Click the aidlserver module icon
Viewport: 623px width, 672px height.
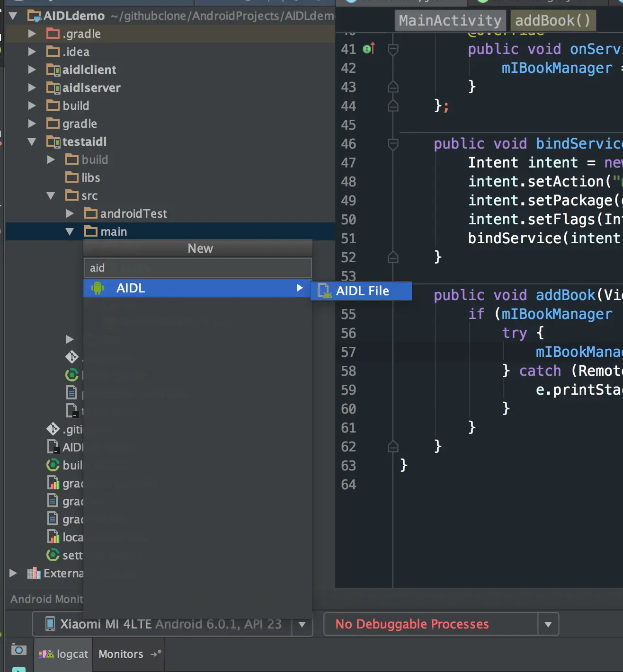(x=53, y=88)
